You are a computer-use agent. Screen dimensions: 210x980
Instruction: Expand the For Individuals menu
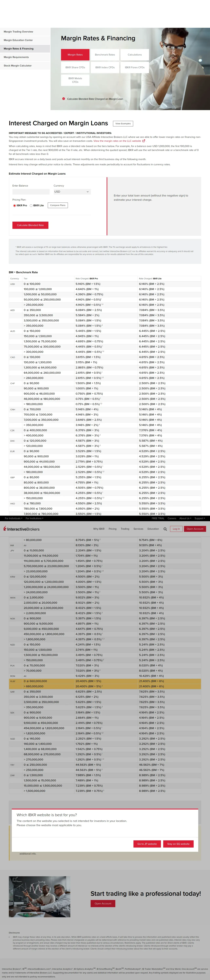coord(13,518)
